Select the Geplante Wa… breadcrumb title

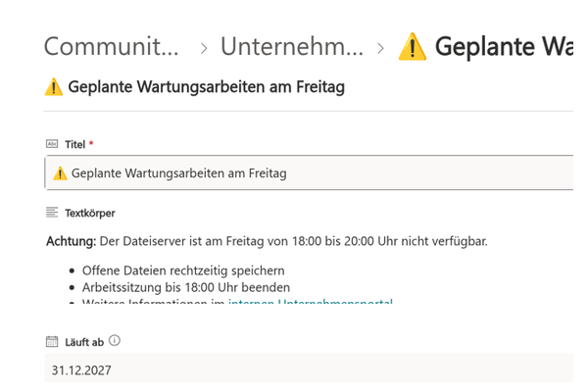(504, 47)
